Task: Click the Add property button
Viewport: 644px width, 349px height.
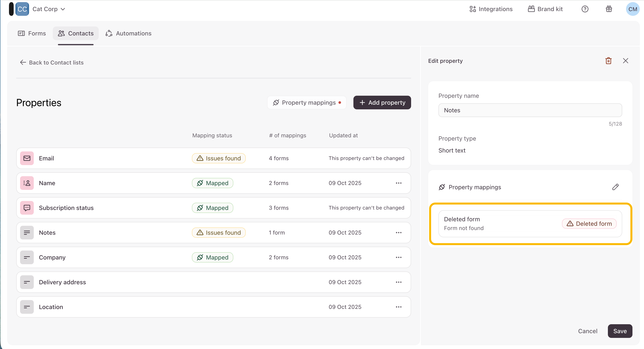Action: click(x=382, y=103)
